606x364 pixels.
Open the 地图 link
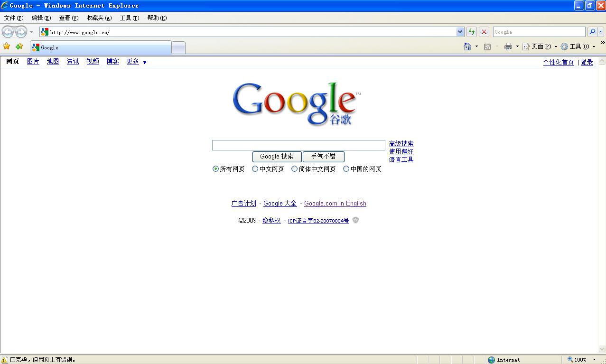[53, 62]
